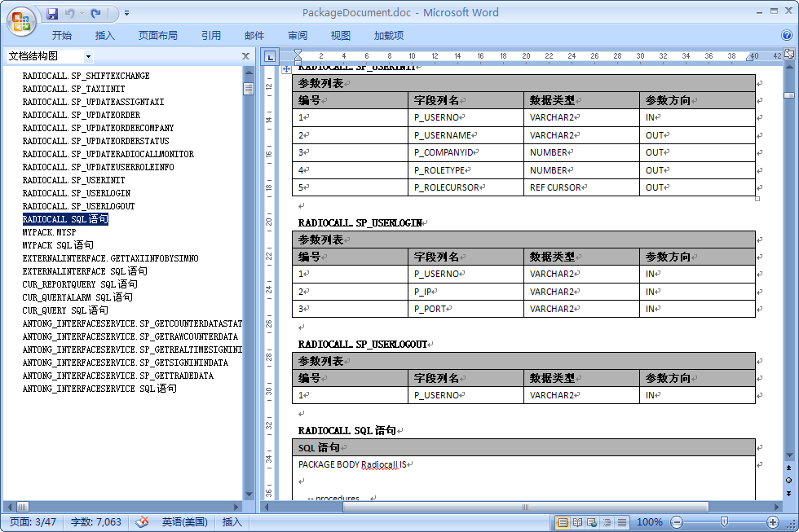Open the Customize Quick Access Toolbar dropdown
Screen dimensions: 799x532
[126, 14]
